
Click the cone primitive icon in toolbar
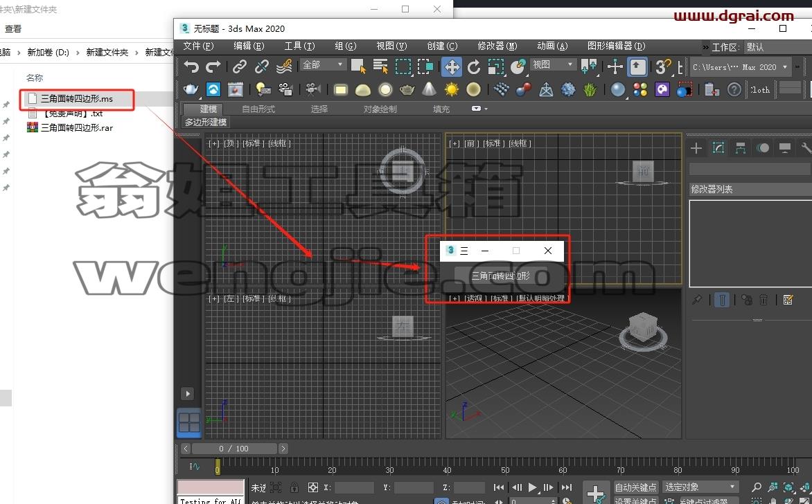[430, 89]
